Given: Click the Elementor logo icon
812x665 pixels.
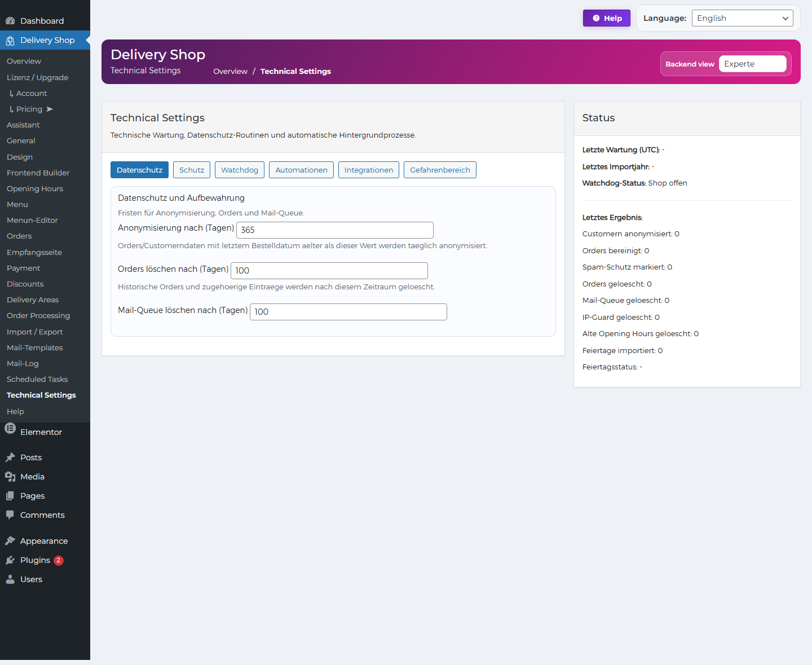Looking at the screenshot, I should 10,428.
